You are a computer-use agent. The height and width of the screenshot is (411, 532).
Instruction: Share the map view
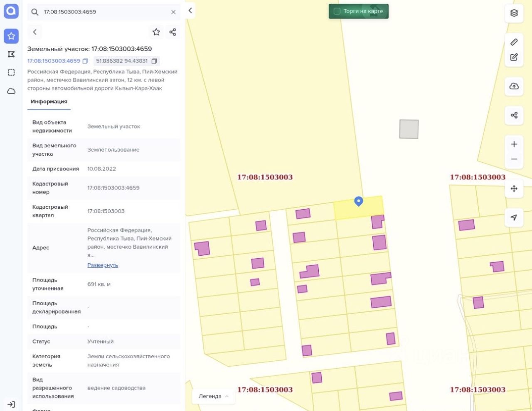pos(514,115)
